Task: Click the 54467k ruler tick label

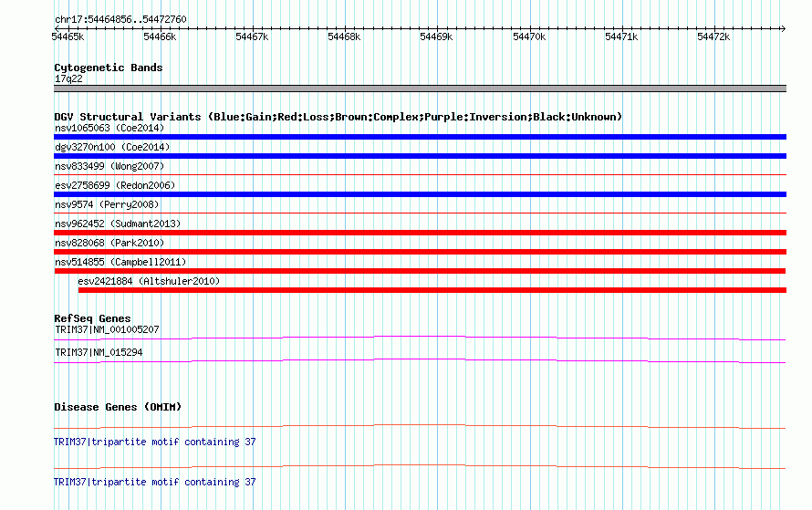Action: [252, 36]
